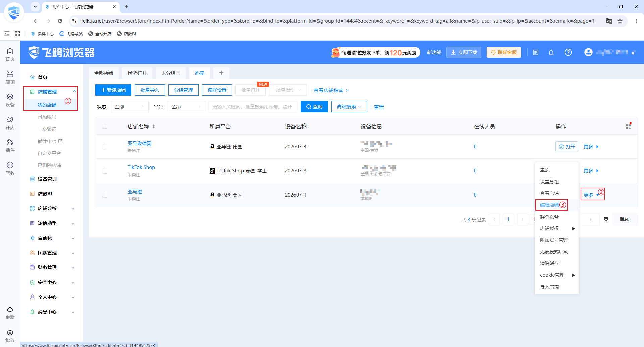Image resolution: width=644 pixels, height=347 pixels.
Task: Click the 分组管理 button
Action: (x=183, y=90)
